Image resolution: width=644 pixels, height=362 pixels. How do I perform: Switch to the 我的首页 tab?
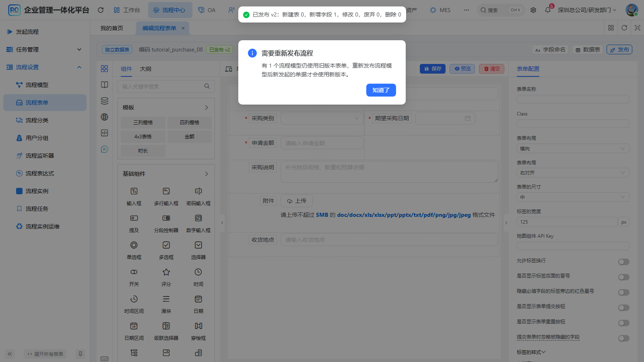112,28
